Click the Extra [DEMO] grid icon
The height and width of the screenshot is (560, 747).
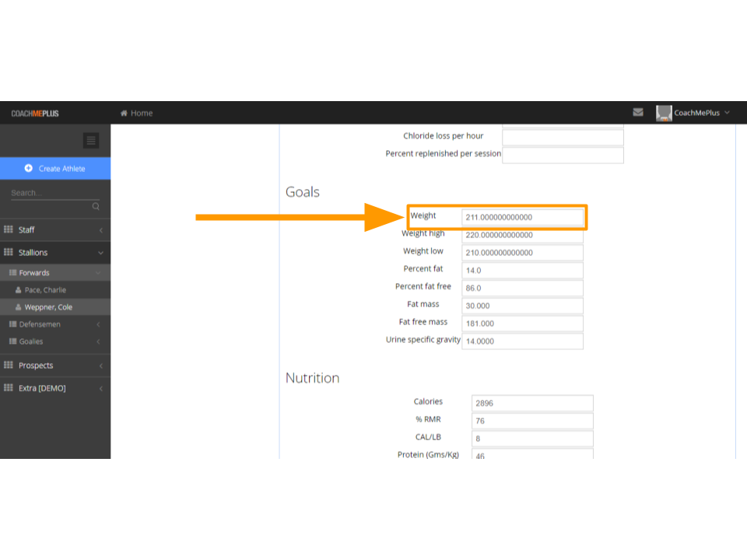8,387
